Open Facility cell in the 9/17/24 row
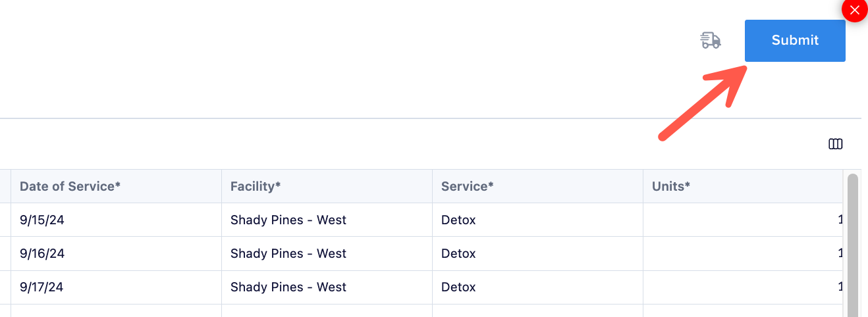Image resolution: width=868 pixels, height=317 pixels. click(x=327, y=287)
